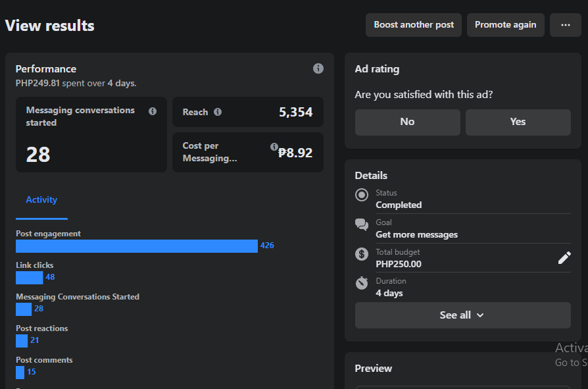
Task: Answer Yes to ad satisfaction
Action: point(518,122)
